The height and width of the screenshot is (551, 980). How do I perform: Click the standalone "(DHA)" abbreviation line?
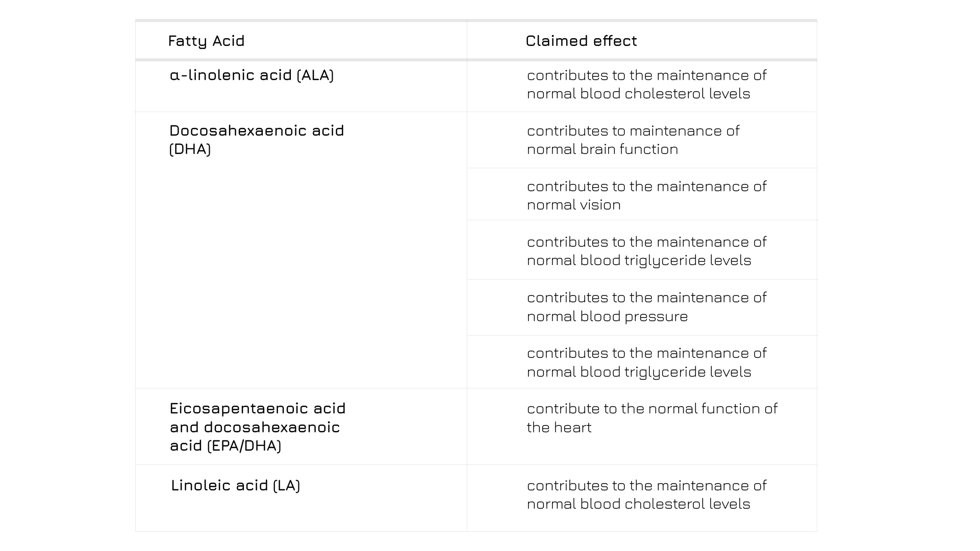[190, 149]
